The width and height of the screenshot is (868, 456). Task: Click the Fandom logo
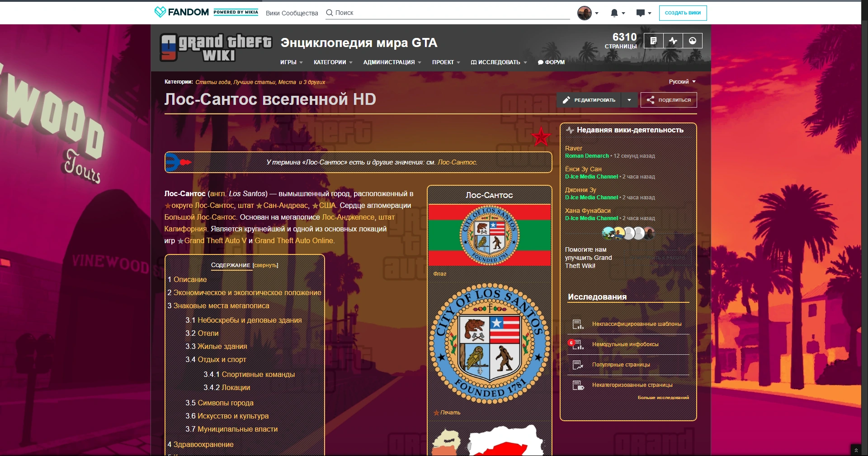pyautogui.click(x=181, y=12)
